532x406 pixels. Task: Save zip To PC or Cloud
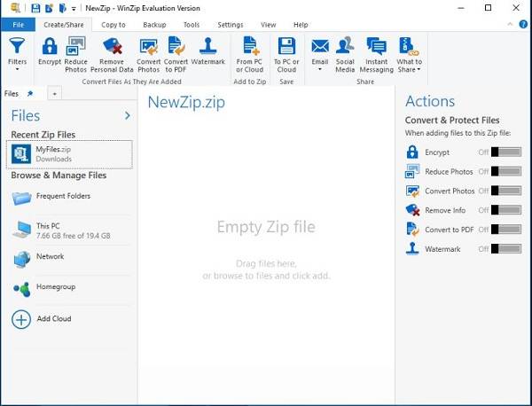point(286,54)
